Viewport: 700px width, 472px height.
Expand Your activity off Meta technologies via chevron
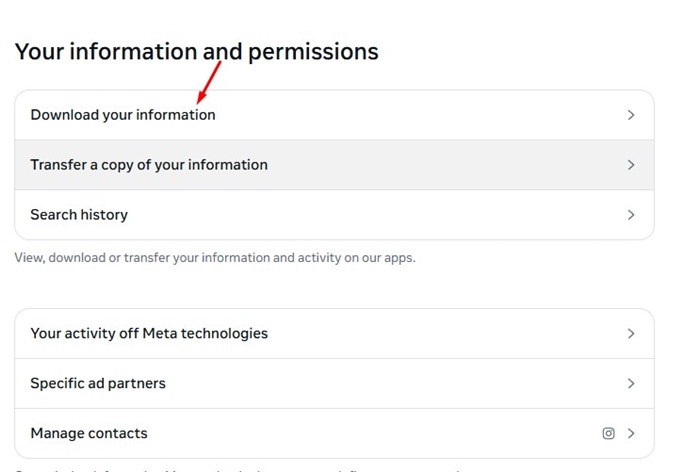point(631,334)
